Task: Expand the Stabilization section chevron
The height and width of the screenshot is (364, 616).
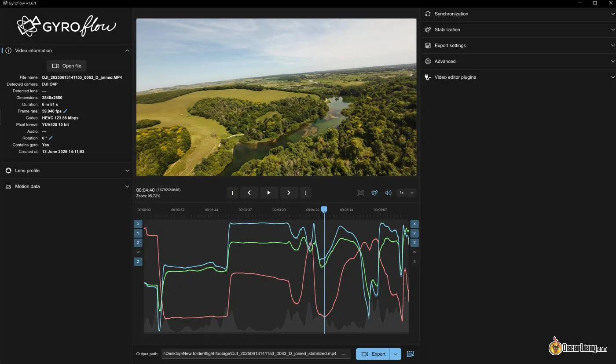Action: (613, 30)
